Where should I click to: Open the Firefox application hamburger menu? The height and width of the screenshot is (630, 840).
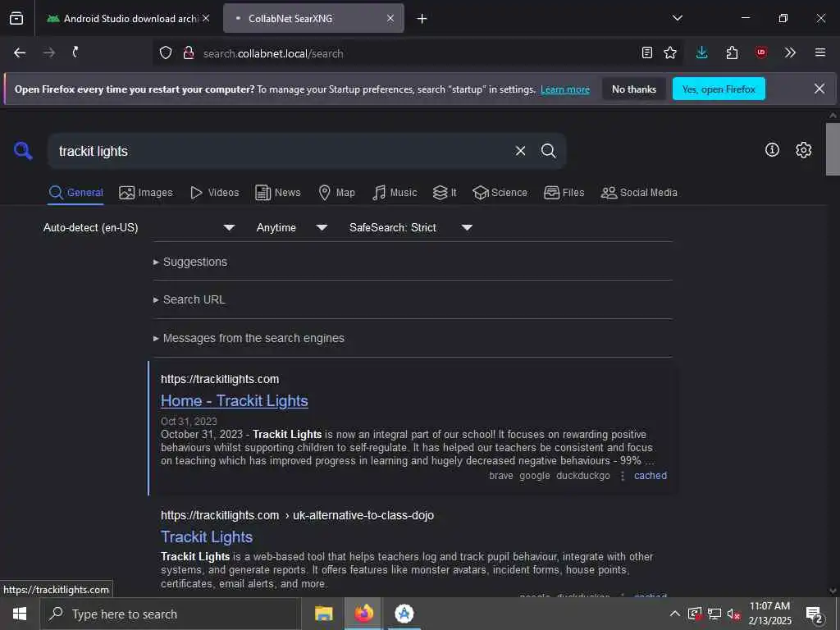pyautogui.click(x=819, y=52)
